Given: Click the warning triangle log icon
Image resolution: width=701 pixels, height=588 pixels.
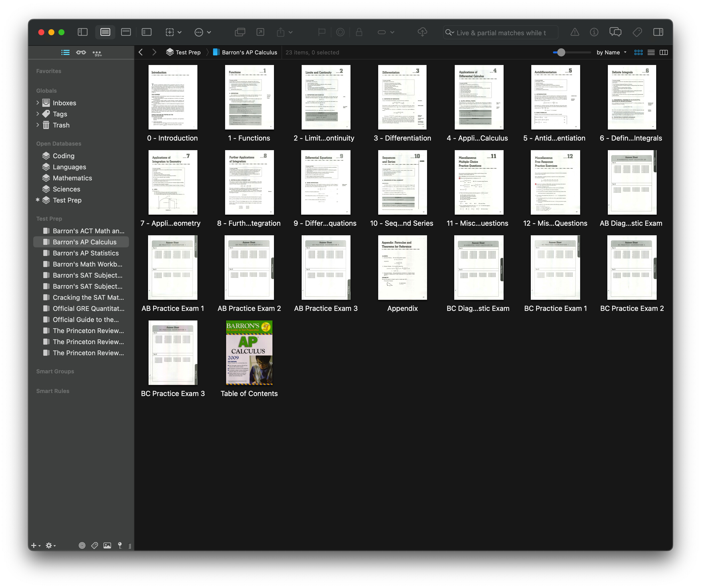Looking at the screenshot, I should tap(575, 32).
